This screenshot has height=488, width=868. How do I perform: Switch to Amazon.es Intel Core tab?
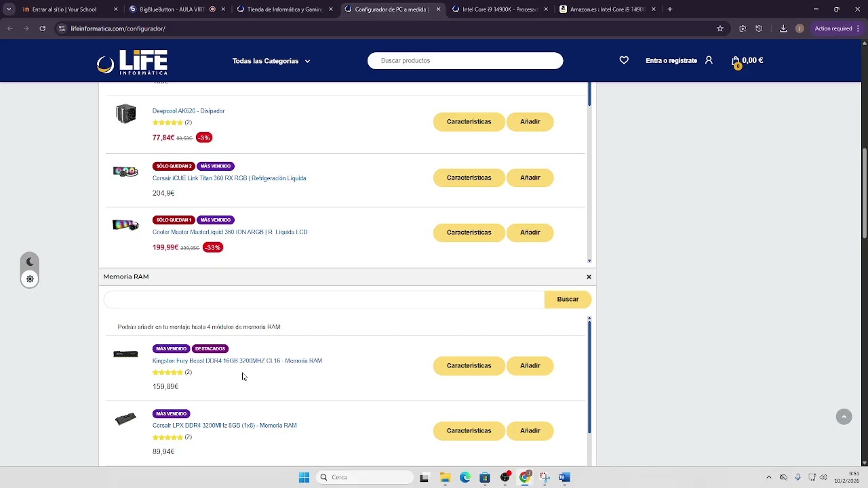pyautogui.click(x=608, y=9)
